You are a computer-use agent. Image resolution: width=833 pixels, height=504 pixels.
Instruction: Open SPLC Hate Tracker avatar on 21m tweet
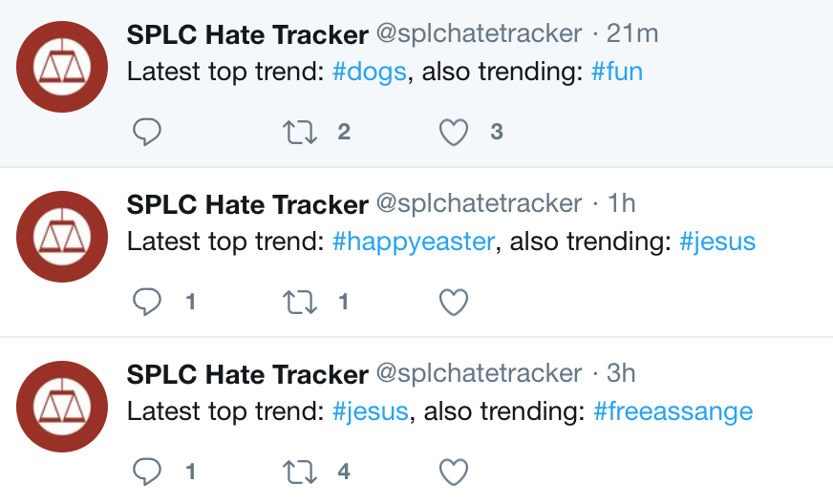point(62,67)
